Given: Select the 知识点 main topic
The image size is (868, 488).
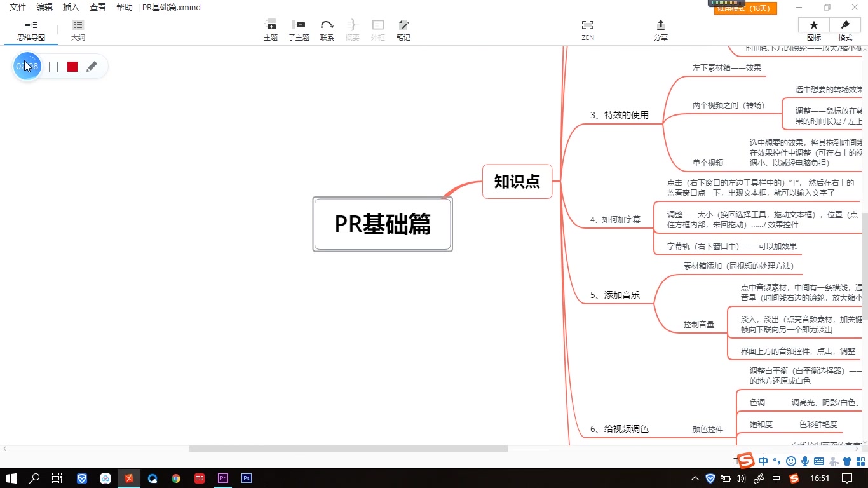Looking at the screenshot, I should click(x=517, y=182).
